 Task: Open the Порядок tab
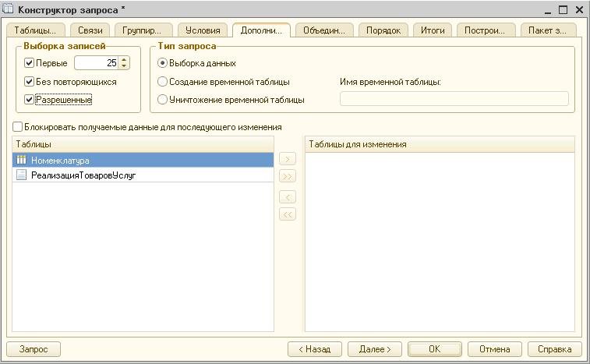click(x=385, y=30)
